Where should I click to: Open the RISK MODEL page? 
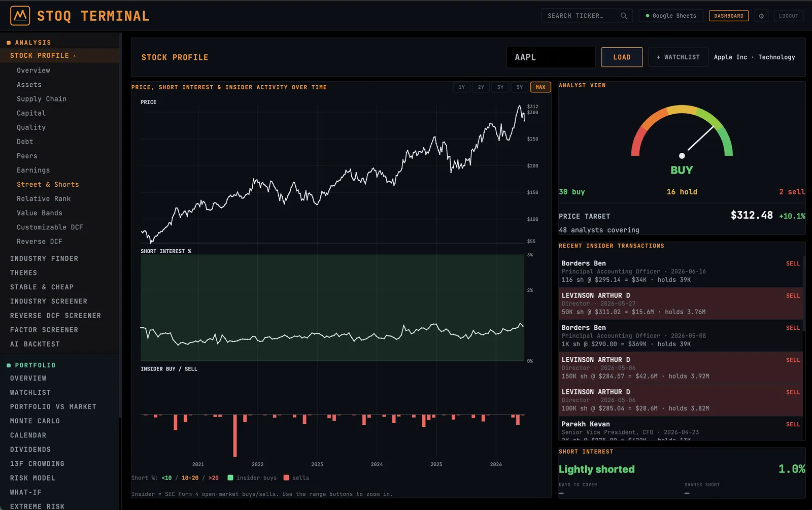32,478
